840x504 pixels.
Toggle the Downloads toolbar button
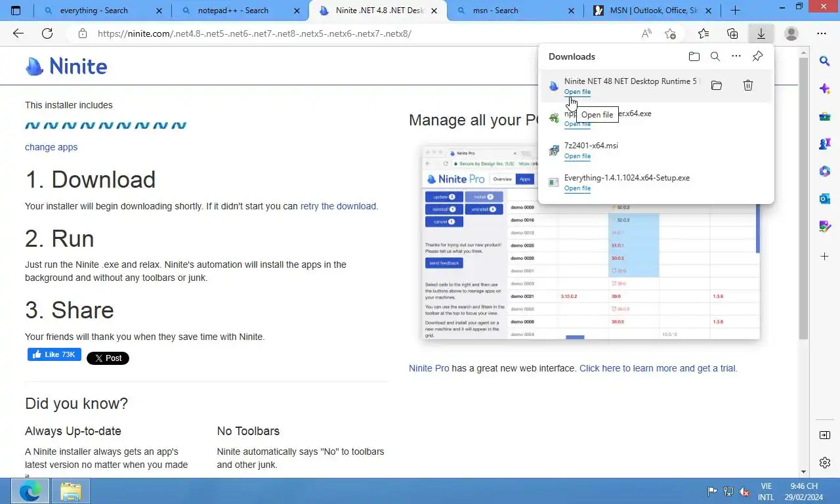coord(761,33)
